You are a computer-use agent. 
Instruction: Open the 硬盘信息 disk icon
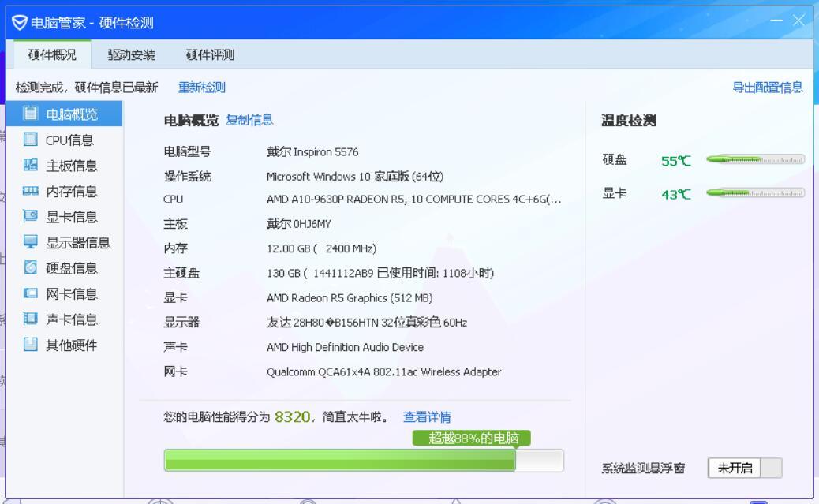31,267
